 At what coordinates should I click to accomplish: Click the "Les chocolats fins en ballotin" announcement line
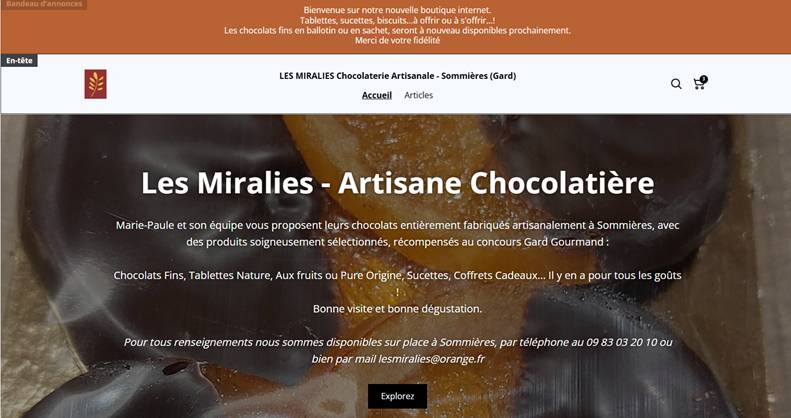(398, 30)
